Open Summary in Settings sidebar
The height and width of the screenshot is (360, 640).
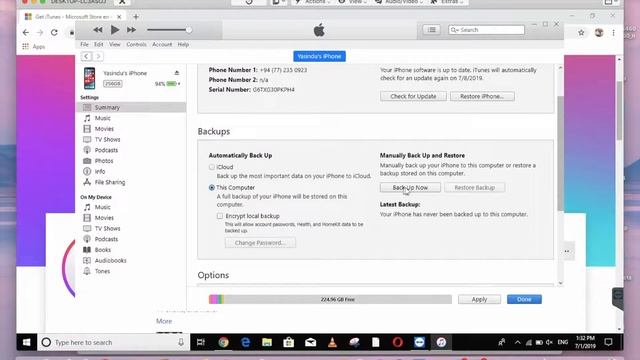131,107
